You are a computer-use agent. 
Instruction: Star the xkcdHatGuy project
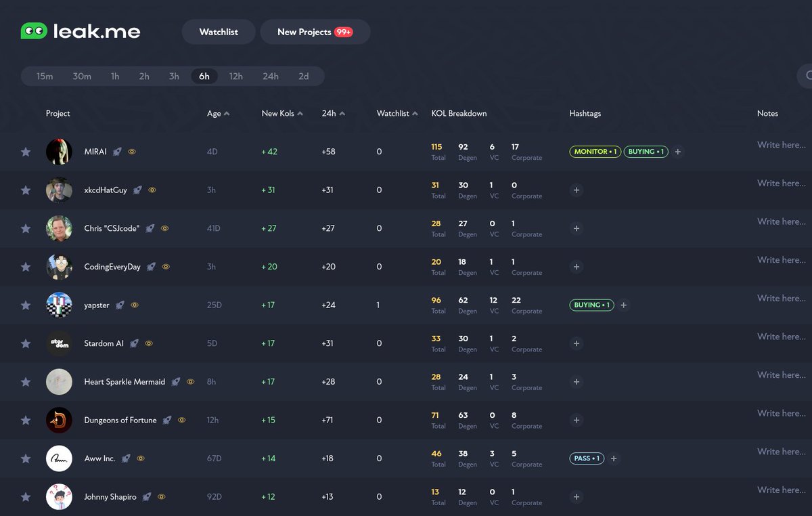click(26, 190)
